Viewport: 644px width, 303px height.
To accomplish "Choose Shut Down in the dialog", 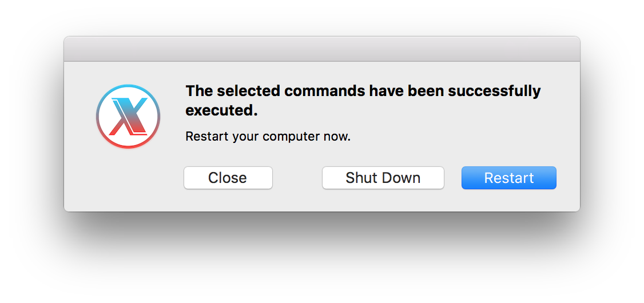I will (x=383, y=178).
